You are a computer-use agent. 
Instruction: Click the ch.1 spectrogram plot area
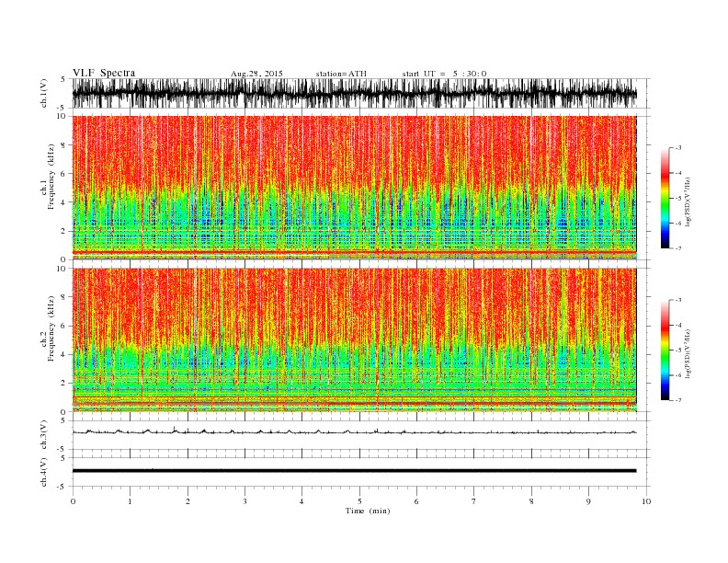(x=354, y=188)
